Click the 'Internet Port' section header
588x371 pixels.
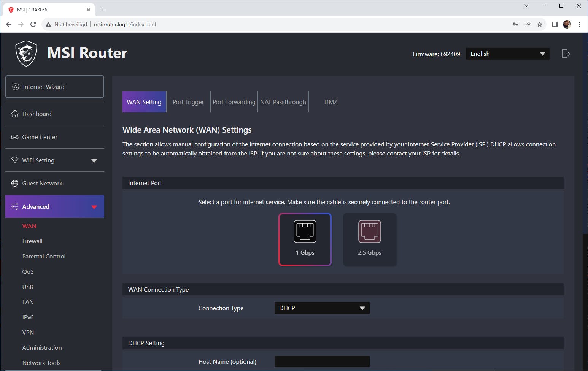point(343,183)
